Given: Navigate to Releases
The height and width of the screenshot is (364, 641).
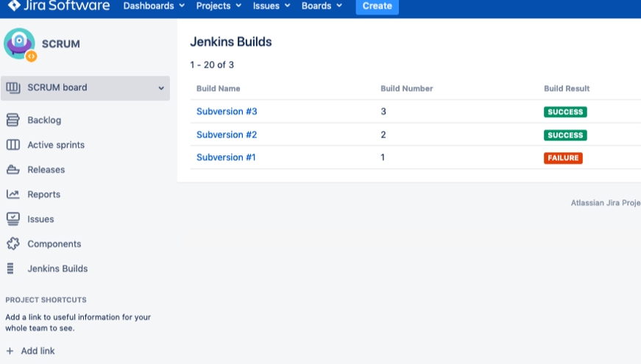Looking at the screenshot, I should pos(46,170).
